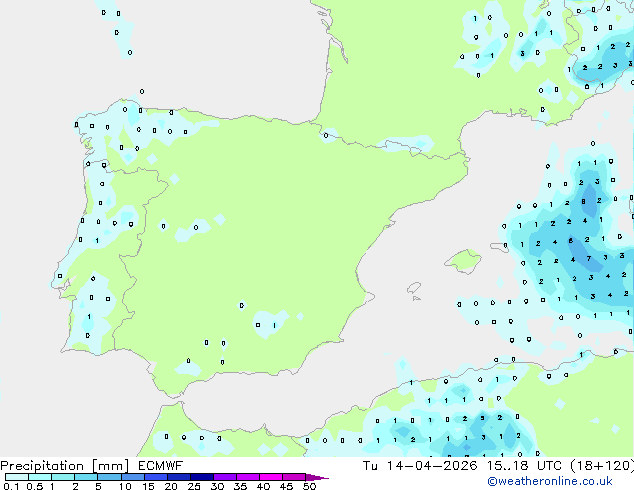Click the "40" legend scale label
Screen dimensions: 634x490
(x=263, y=486)
